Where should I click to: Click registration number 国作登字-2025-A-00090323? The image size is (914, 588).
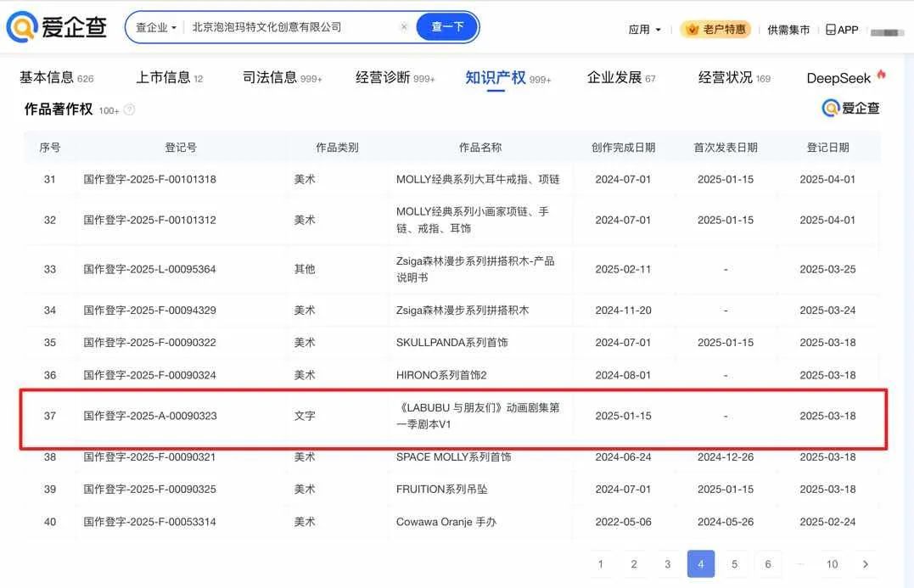[x=150, y=416]
